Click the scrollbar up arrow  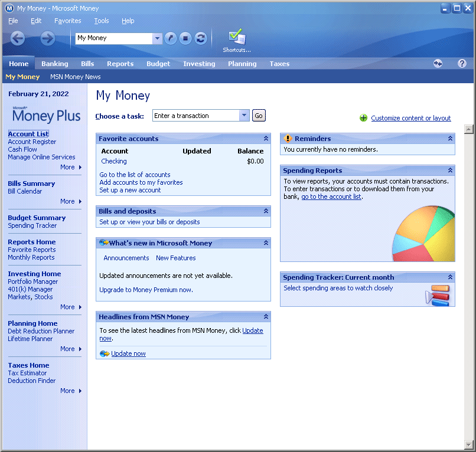[468, 129]
